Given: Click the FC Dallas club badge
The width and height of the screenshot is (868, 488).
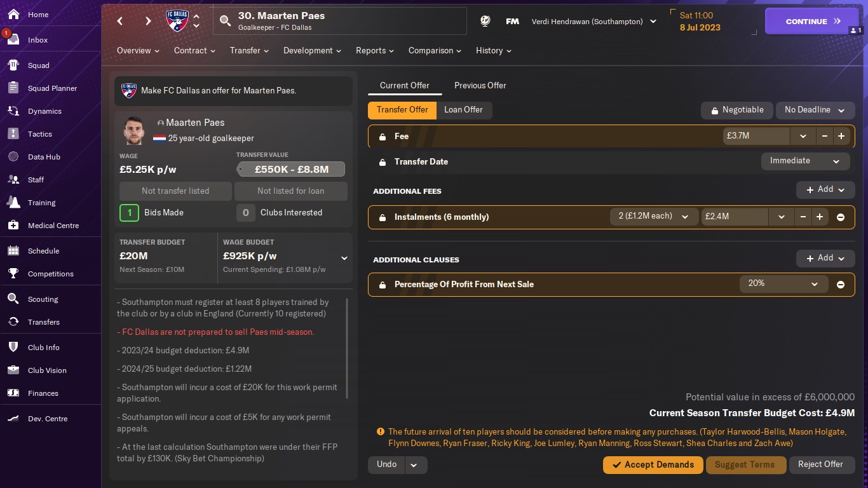Looking at the screenshot, I should point(177,21).
